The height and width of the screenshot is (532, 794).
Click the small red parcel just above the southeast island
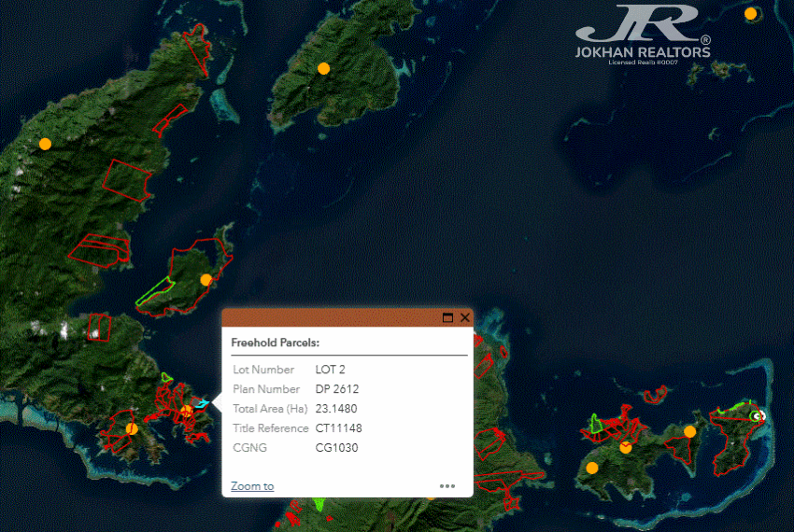click(656, 392)
